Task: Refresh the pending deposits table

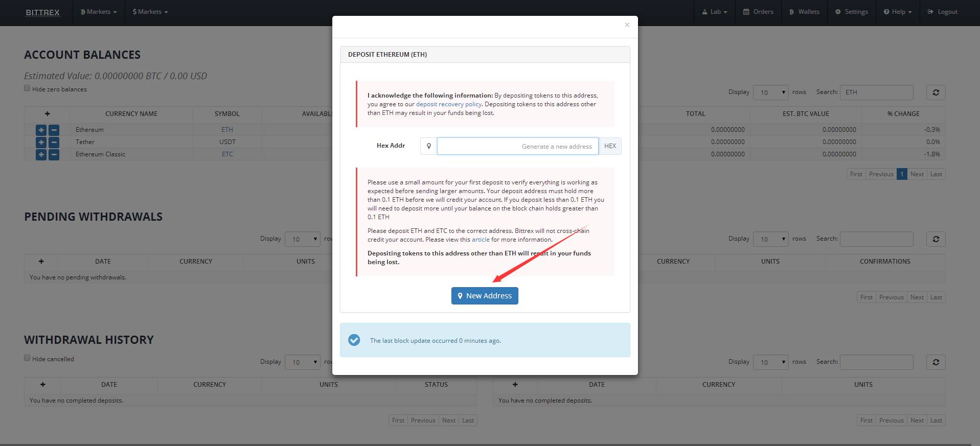Action: tap(936, 239)
